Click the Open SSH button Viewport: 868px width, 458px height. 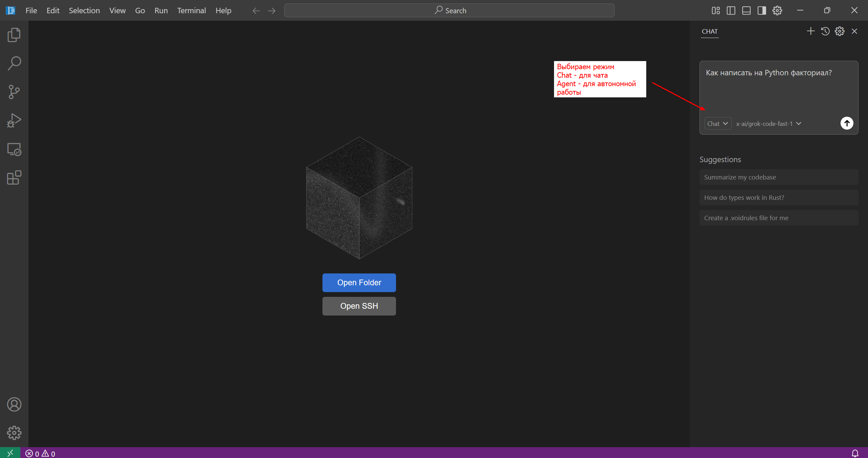coord(359,306)
